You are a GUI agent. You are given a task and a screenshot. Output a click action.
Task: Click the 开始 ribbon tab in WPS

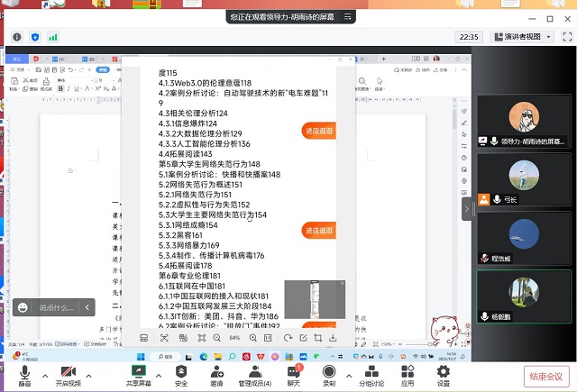click(x=103, y=69)
